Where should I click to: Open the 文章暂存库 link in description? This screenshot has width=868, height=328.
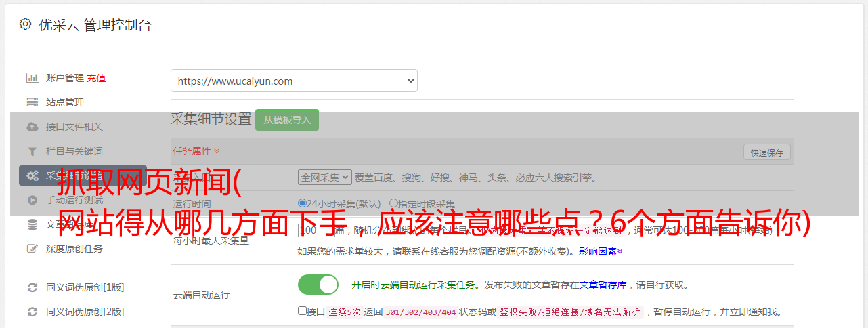(x=603, y=285)
